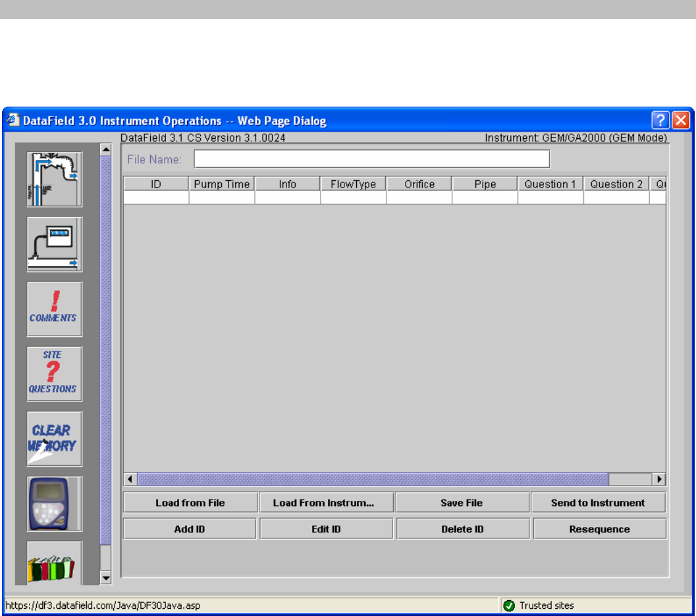
Task: Click 'Instrument: GEM/GA2000 (GEM Mode)' text
Action: (576, 138)
